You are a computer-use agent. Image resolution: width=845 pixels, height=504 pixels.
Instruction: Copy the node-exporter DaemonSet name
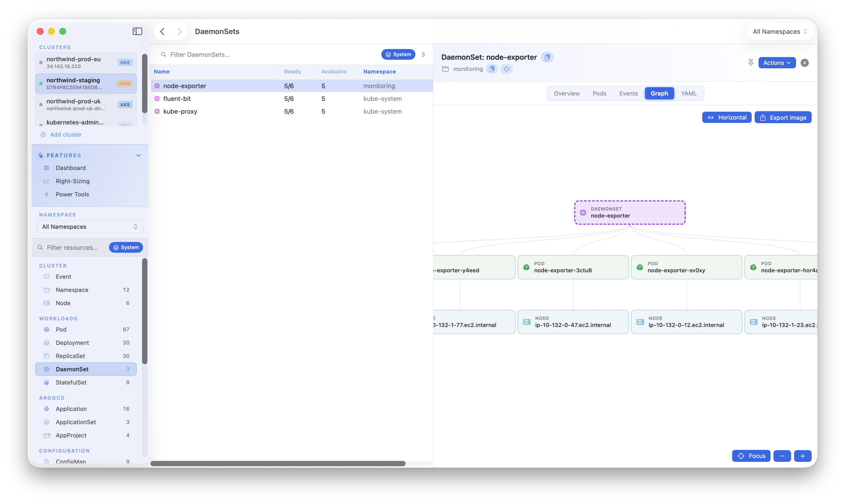pos(547,57)
